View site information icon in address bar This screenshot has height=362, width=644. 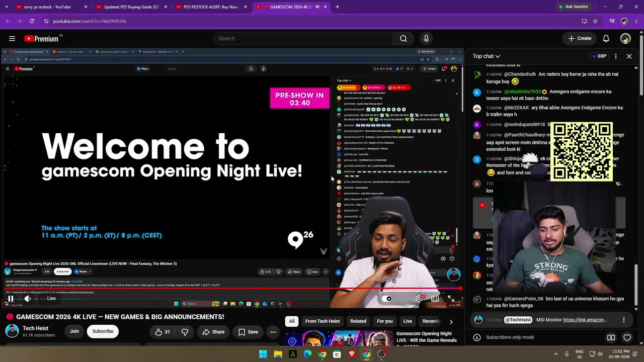click(x=46, y=21)
